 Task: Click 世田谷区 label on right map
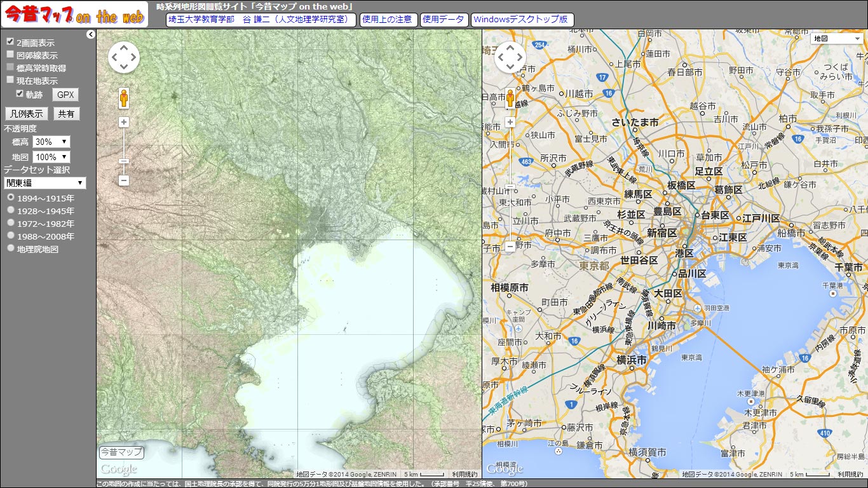coord(639,261)
